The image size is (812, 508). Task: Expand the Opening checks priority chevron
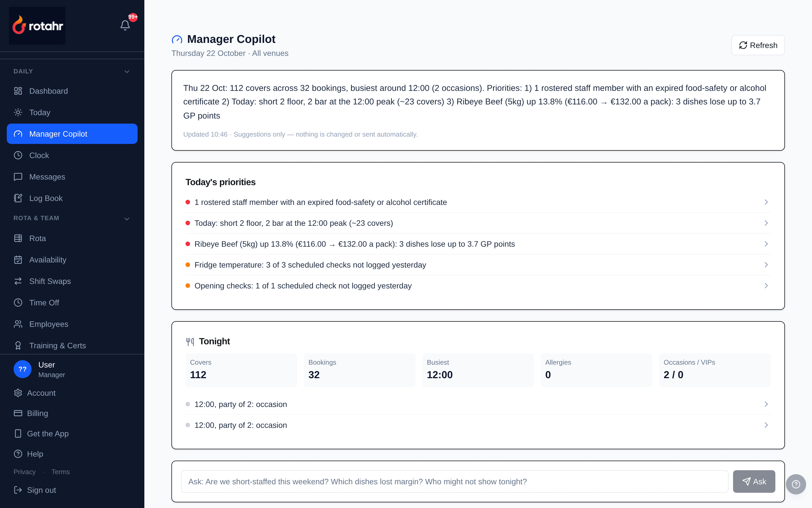pyautogui.click(x=766, y=286)
